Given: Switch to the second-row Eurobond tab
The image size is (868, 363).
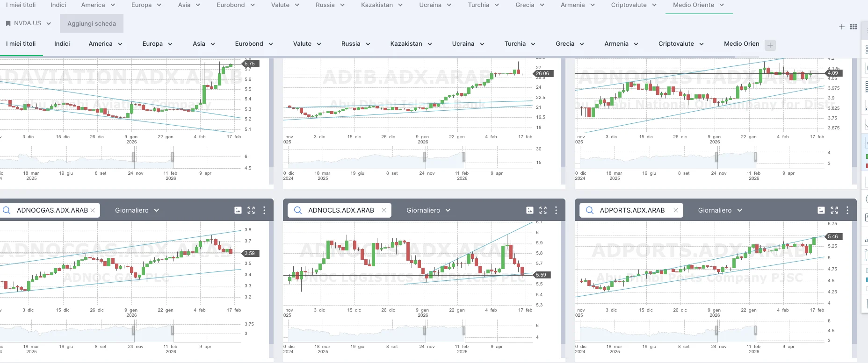Looking at the screenshot, I should click(253, 44).
